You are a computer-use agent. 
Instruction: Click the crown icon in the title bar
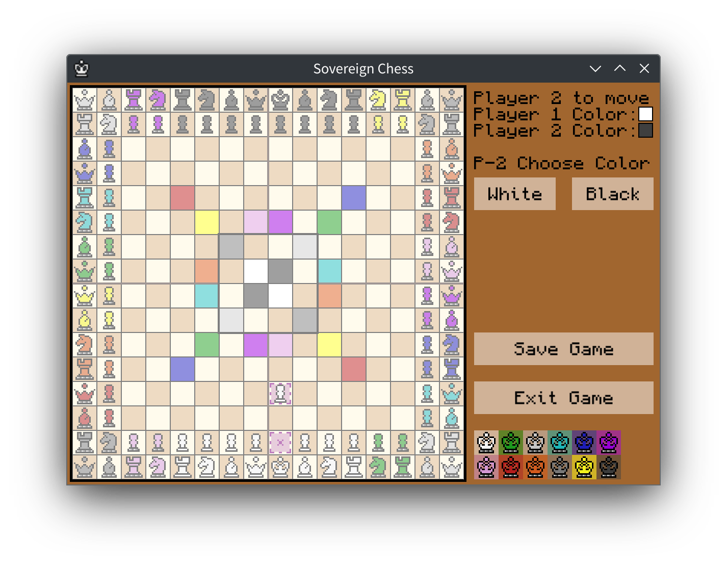click(x=82, y=68)
